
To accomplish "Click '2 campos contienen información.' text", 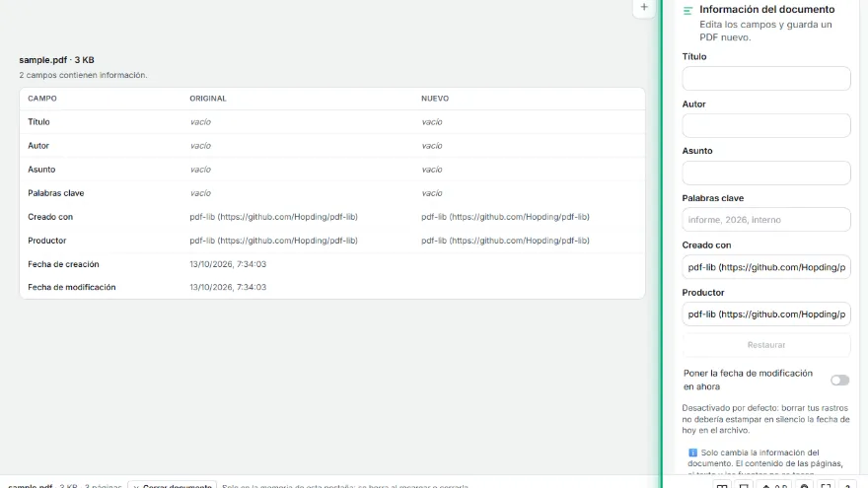I will coord(83,75).
